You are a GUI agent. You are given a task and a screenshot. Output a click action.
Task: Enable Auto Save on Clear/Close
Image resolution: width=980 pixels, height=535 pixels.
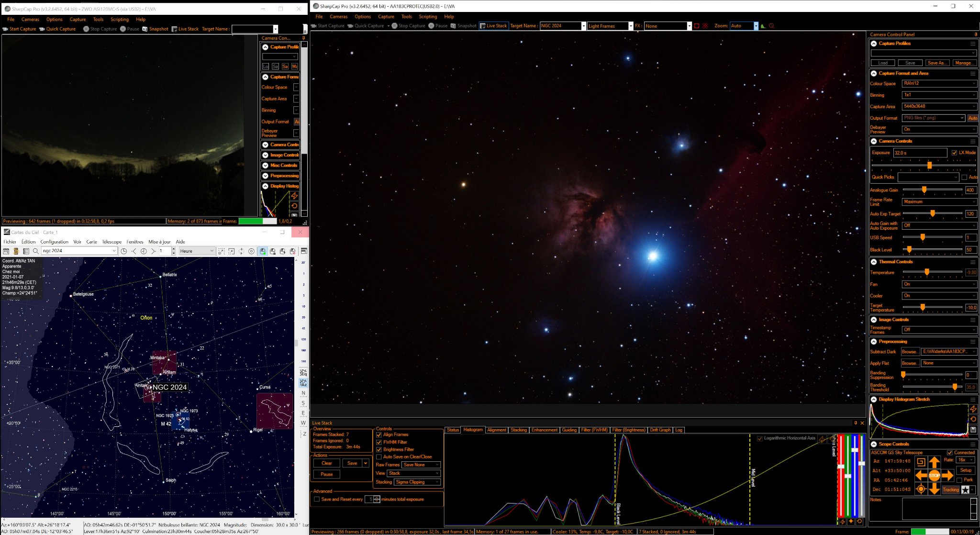tap(379, 457)
